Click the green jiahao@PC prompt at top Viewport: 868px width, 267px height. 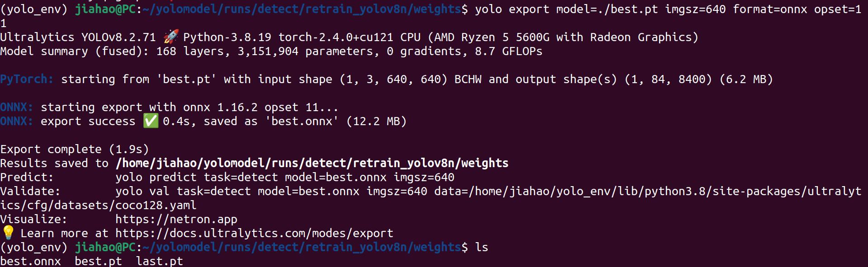(105, 9)
